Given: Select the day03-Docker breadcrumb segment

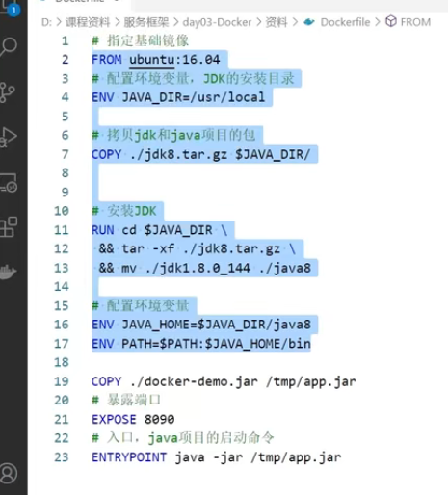Looking at the screenshot, I should point(217,22).
